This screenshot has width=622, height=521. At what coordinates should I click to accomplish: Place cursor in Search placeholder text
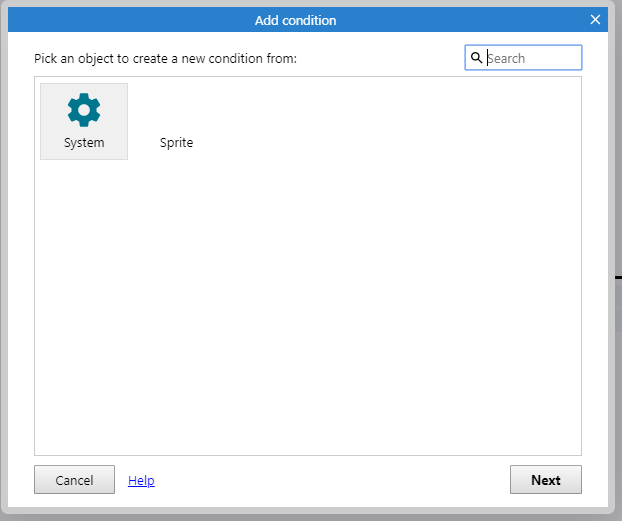506,58
